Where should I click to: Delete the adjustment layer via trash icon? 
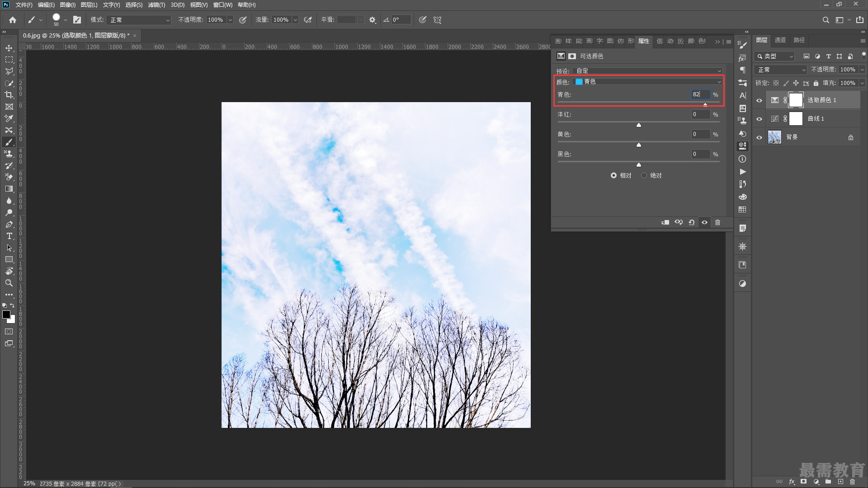(x=717, y=222)
